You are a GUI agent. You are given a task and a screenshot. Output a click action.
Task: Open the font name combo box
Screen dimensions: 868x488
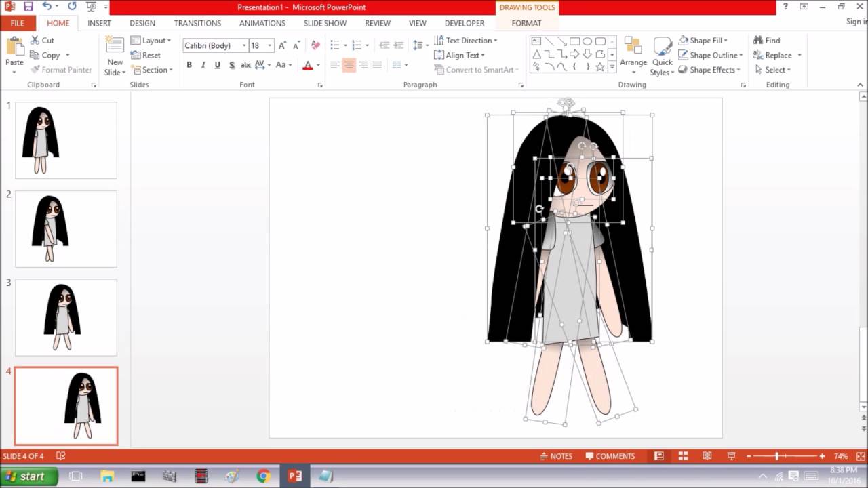pyautogui.click(x=215, y=45)
